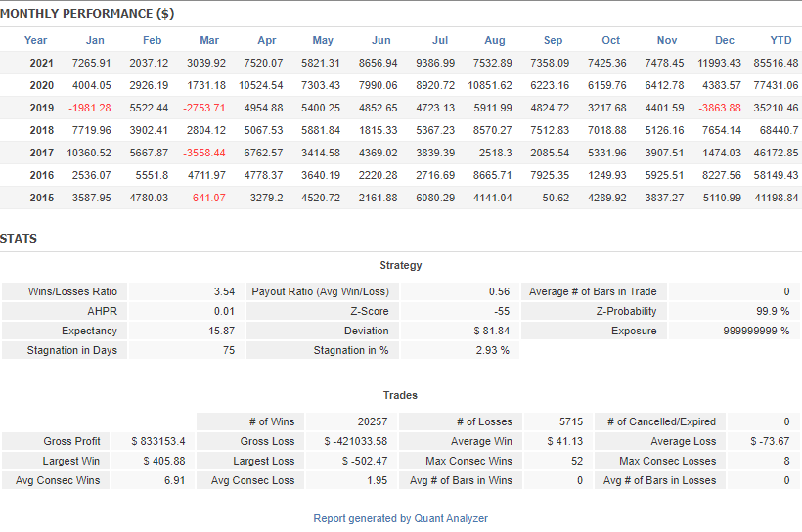Select the Stagnation in Days label
This screenshot has height=532, width=802.
[x=73, y=350]
